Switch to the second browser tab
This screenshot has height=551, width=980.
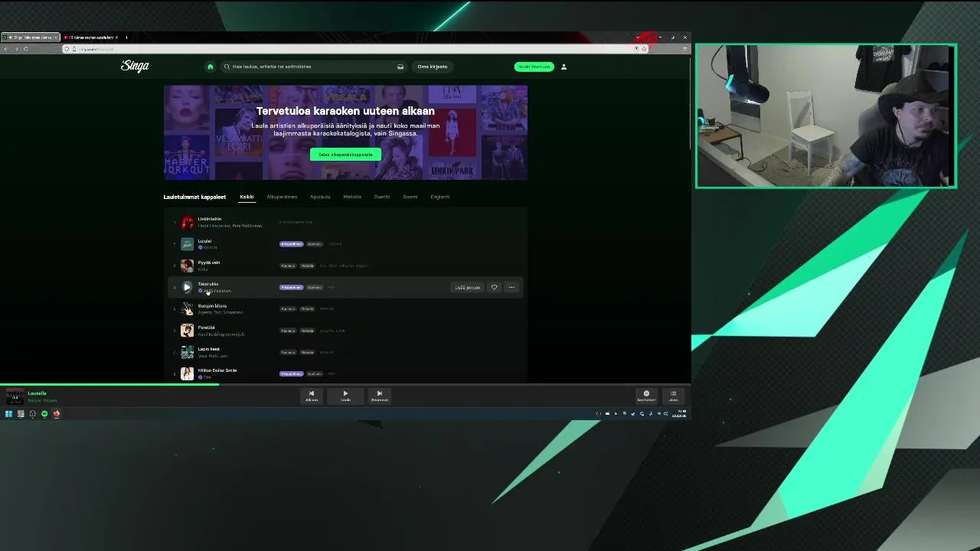click(x=90, y=37)
